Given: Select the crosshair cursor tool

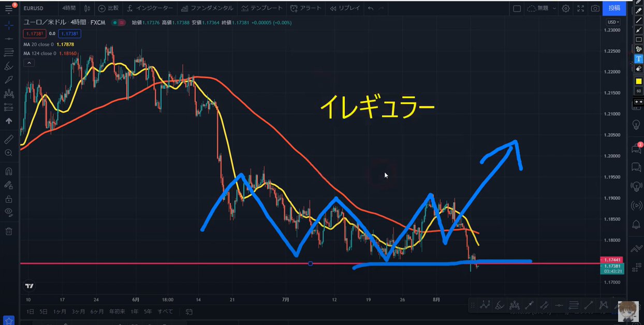Looking at the screenshot, I should click(9, 25).
